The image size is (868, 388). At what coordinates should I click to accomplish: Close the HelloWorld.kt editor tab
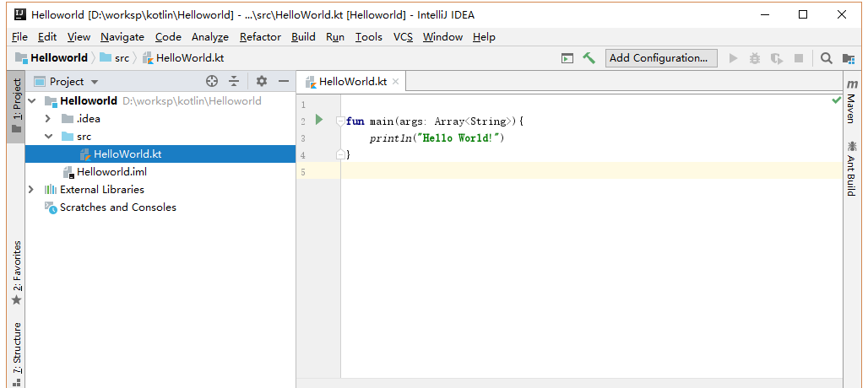point(395,82)
